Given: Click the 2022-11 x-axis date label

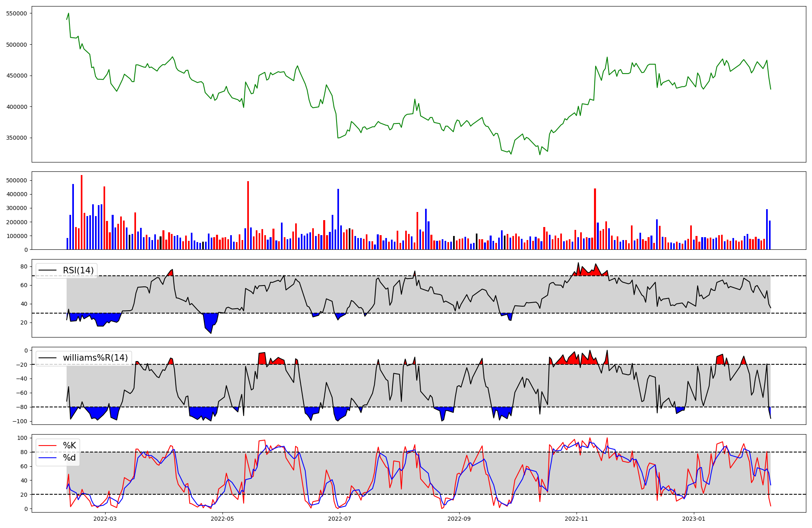Looking at the screenshot, I should 577,519.
